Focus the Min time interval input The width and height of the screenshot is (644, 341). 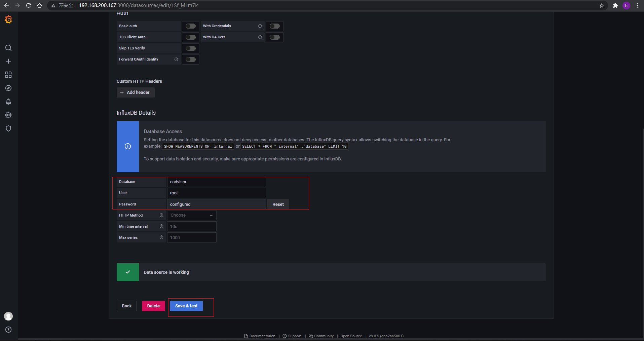(x=192, y=226)
